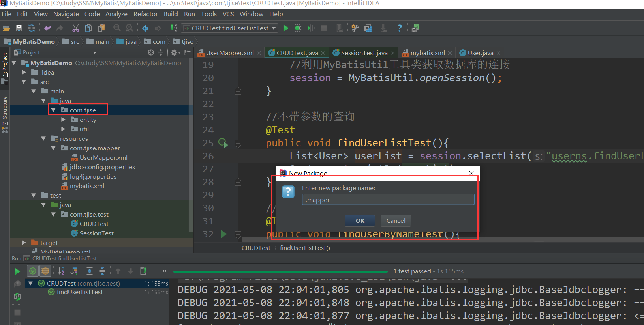
Task: Click the Undo arrow icon
Action: 47,28
